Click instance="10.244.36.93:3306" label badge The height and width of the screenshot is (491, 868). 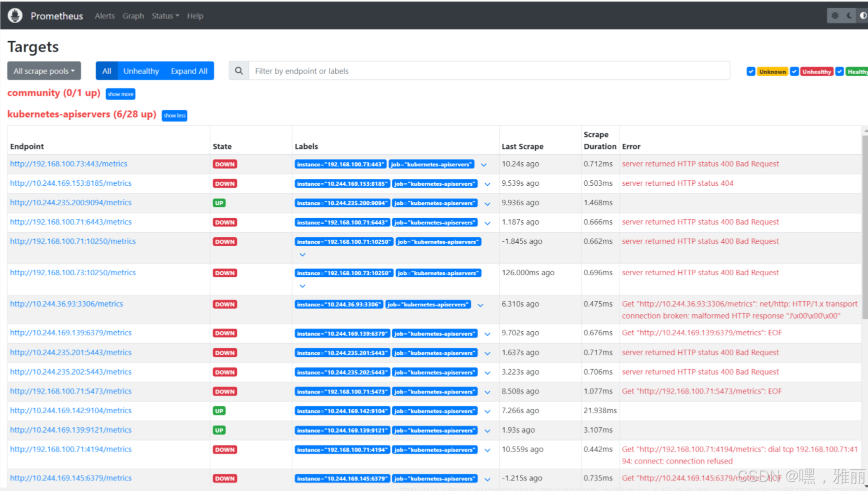point(339,305)
